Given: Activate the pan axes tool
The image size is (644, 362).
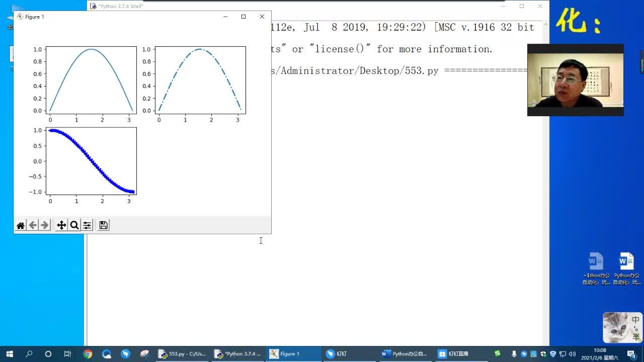Looking at the screenshot, I should (61, 225).
